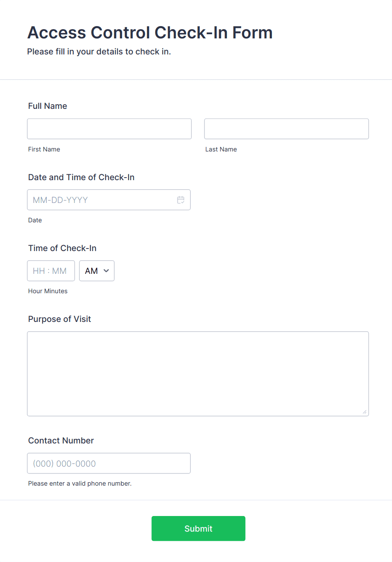Viewport: 392px width, 562px height.
Task: Click the HH : MM time field
Action: click(51, 271)
